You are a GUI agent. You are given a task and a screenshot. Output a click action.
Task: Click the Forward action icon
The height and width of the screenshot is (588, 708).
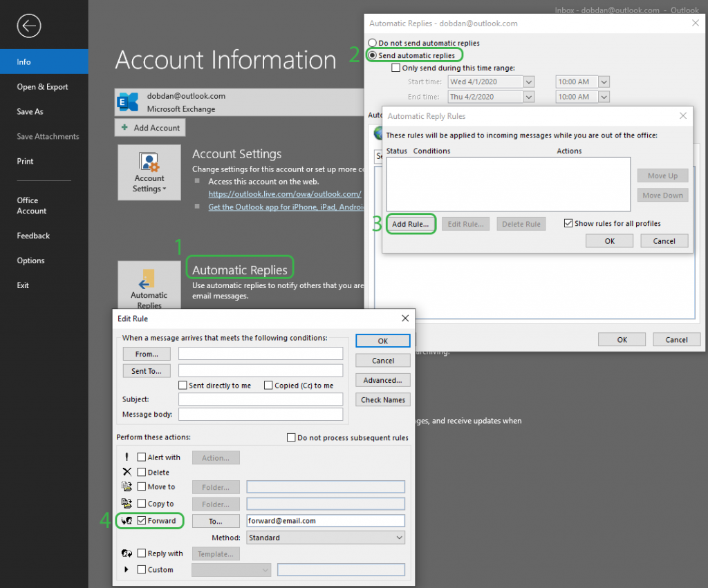[x=127, y=520]
